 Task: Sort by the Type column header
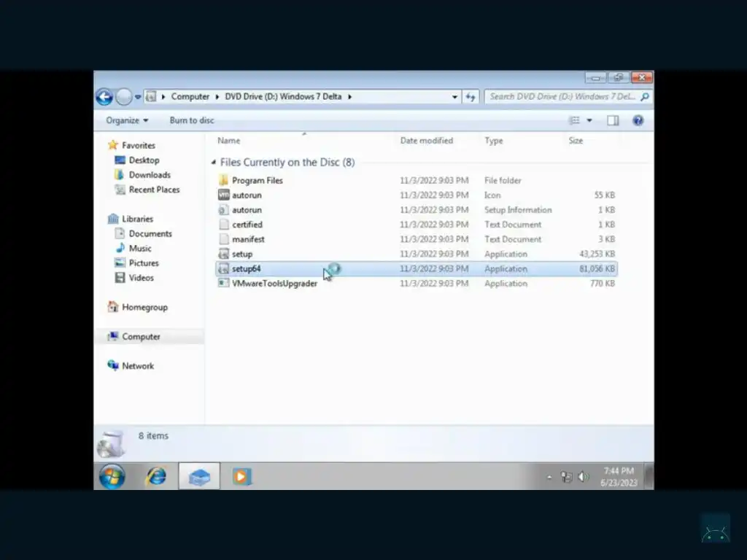tap(494, 141)
